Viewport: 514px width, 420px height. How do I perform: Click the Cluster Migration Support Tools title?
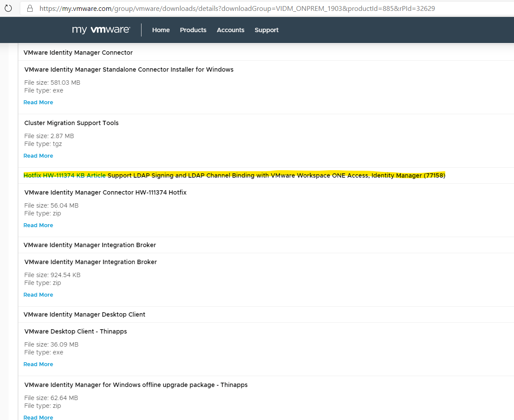click(71, 123)
